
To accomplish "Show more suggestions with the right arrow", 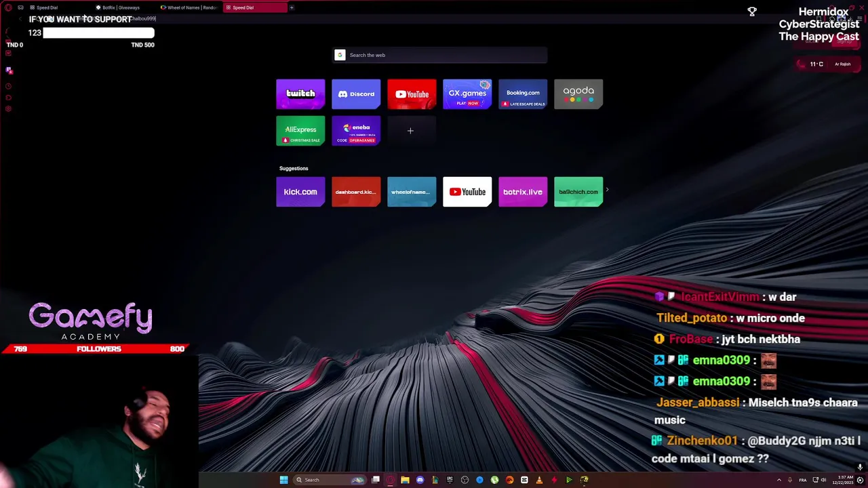I will (x=607, y=190).
